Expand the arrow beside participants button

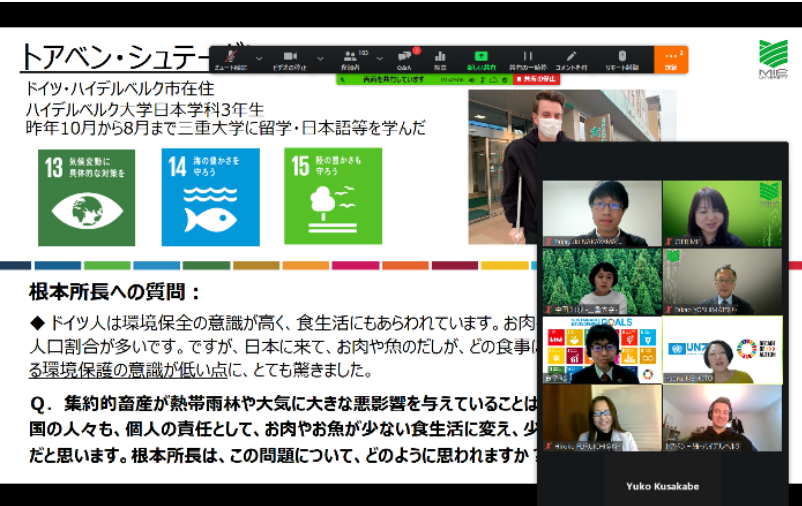(x=380, y=59)
